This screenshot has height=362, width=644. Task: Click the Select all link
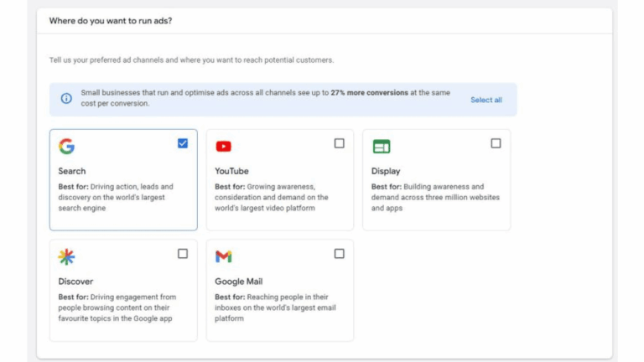click(486, 100)
